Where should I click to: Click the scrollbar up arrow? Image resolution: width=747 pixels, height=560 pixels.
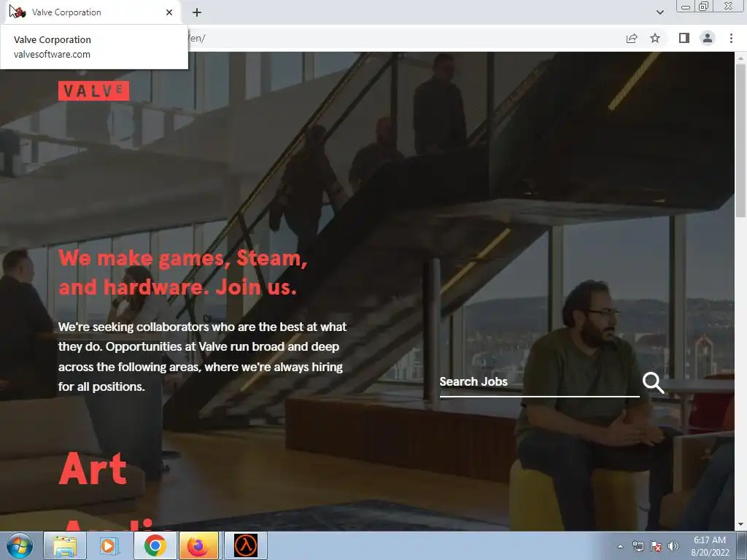click(740, 58)
